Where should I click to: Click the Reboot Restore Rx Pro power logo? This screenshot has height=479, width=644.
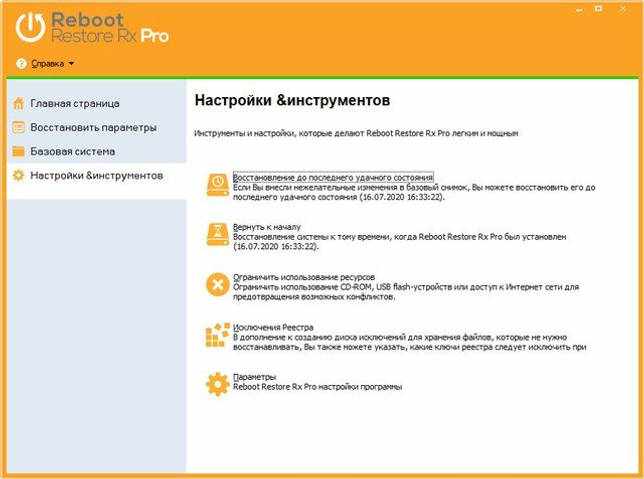[x=31, y=27]
